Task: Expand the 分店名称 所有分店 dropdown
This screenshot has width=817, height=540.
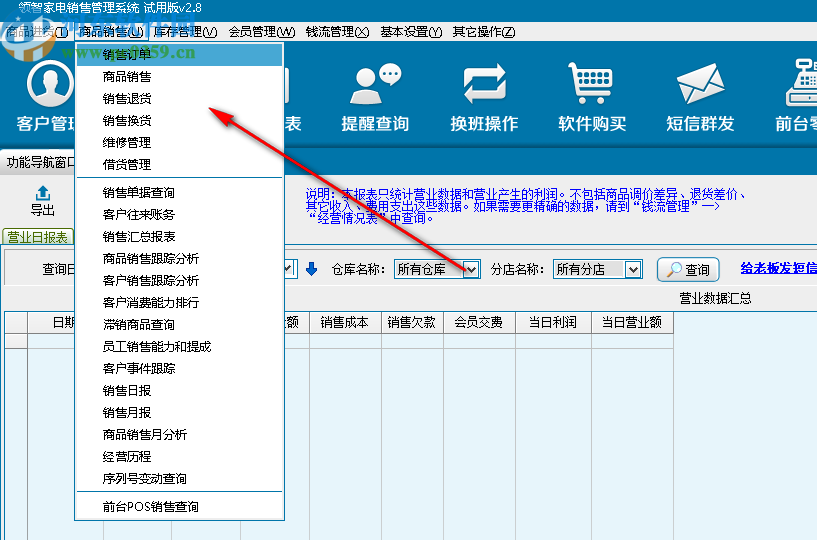Action: click(633, 269)
